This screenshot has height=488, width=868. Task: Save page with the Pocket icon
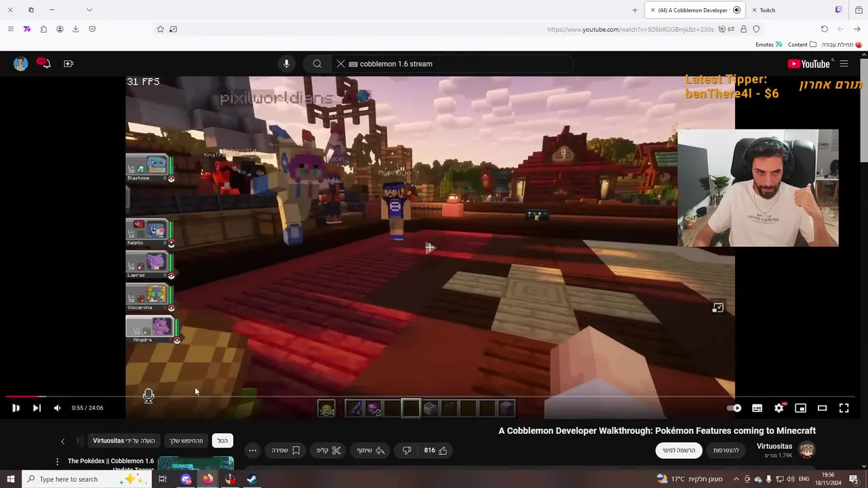pyautogui.click(x=92, y=29)
